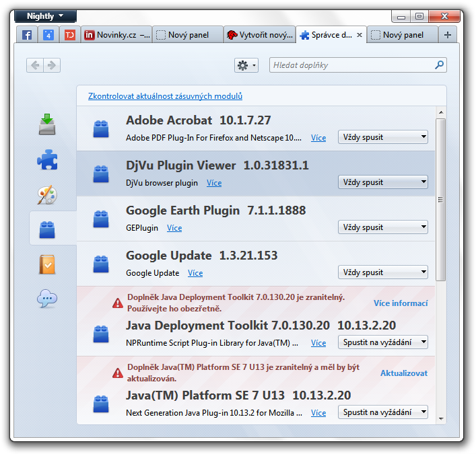Open Více link for Google Update
The width and height of the screenshot is (476, 454).
point(195,273)
